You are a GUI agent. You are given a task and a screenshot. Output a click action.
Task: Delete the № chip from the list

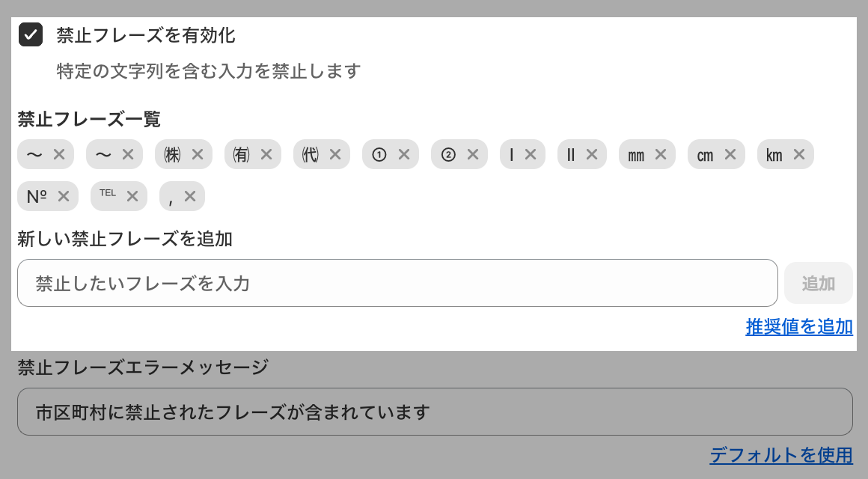[x=64, y=196]
